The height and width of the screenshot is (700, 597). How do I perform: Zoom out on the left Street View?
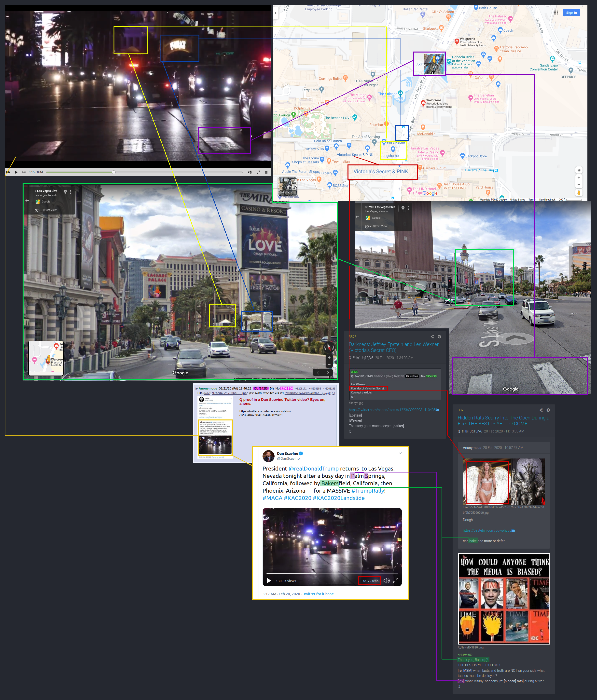(329, 364)
